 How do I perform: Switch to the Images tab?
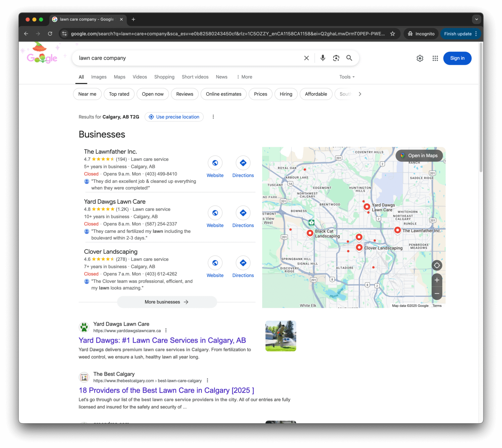click(x=99, y=77)
